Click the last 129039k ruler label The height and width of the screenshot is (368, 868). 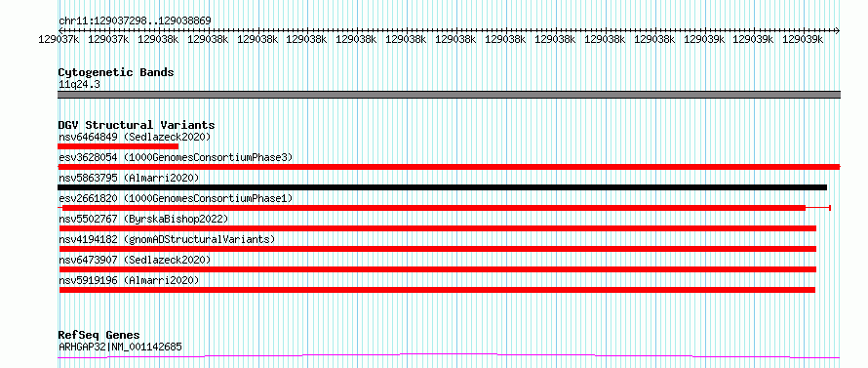[803, 39]
